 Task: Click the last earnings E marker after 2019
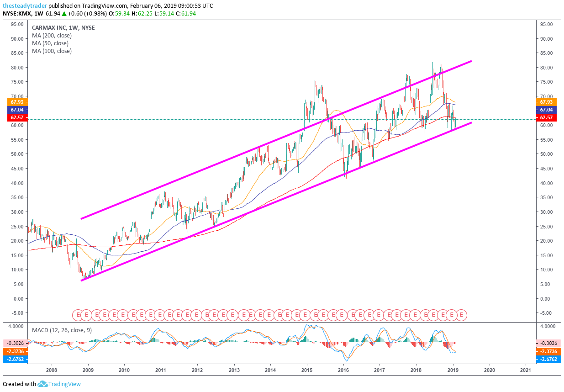(x=462, y=315)
